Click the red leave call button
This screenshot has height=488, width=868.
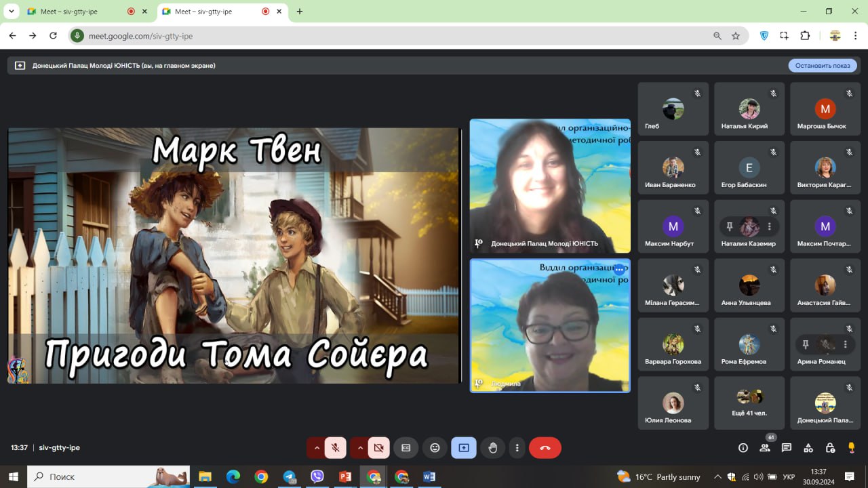coord(545,447)
